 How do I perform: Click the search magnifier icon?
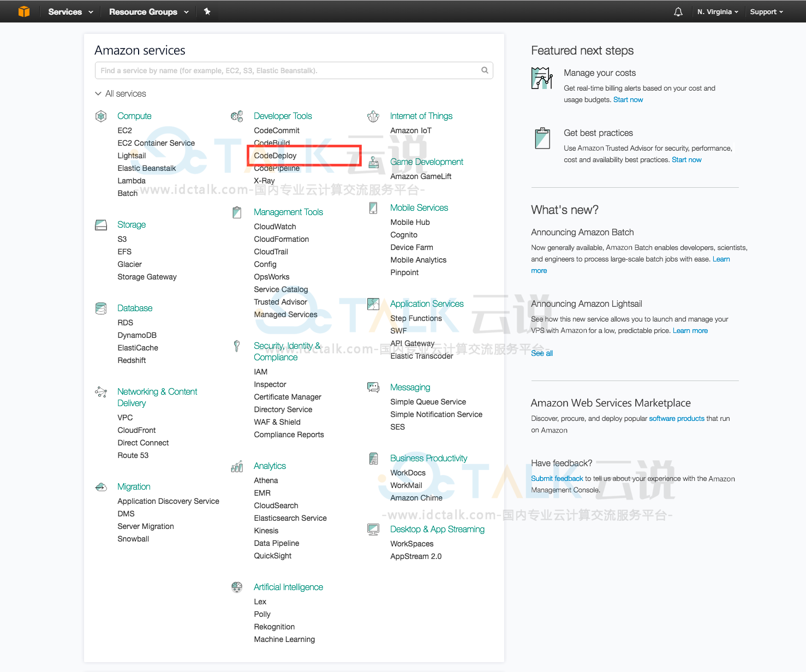tap(485, 70)
